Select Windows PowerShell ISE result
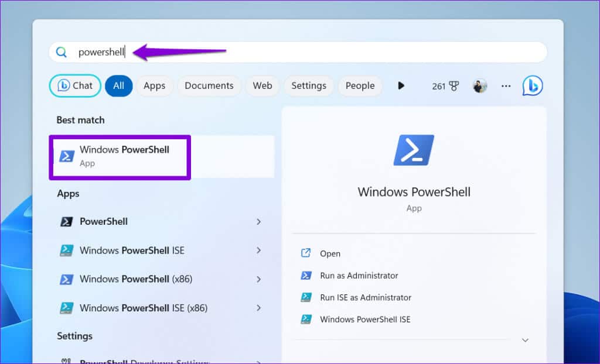 (162, 250)
